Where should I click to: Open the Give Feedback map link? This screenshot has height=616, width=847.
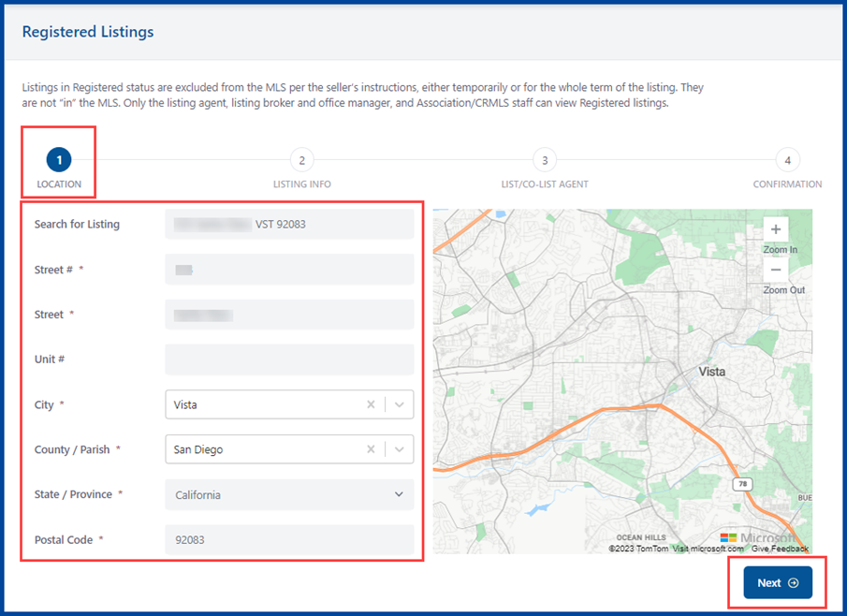[779, 549]
